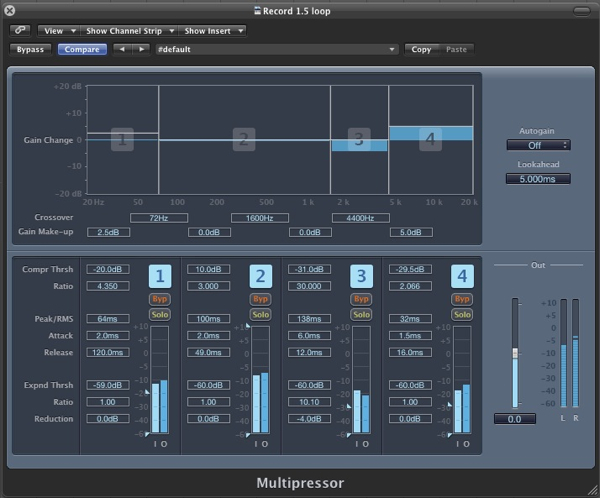
Task: Click band 4 Compr Thrsh -29.5dB field
Action: click(x=410, y=269)
